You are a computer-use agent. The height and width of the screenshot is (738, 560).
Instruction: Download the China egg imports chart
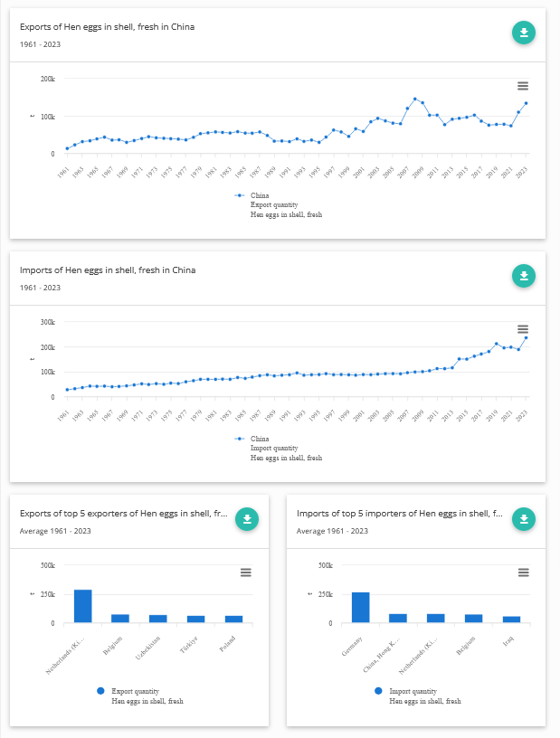[x=524, y=276]
